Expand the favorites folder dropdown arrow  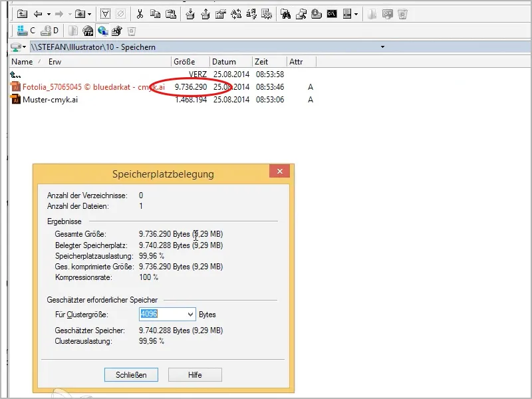90,14
